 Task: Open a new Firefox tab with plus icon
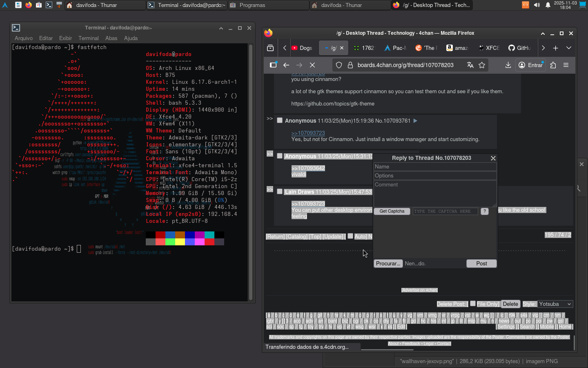tap(555, 48)
